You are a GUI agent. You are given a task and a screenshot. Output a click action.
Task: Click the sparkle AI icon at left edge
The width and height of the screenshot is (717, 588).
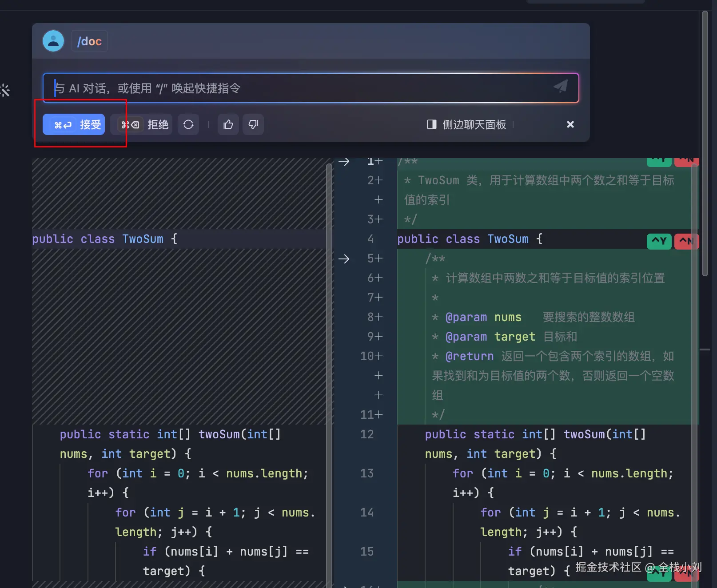tap(5, 91)
